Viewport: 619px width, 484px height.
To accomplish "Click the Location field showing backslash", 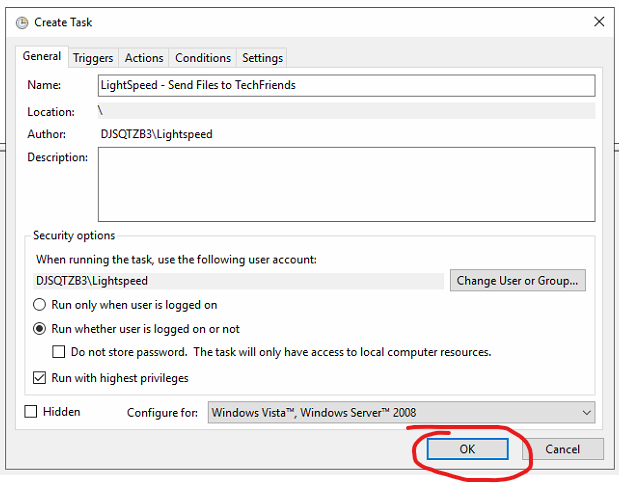I will coord(346,111).
